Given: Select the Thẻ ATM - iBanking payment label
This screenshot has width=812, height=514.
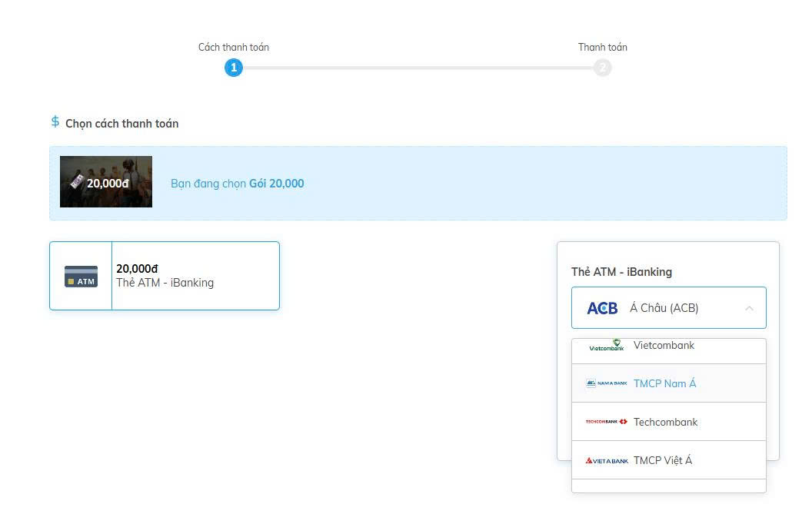Looking at the screenshot, I should click(x=165, y=283).
